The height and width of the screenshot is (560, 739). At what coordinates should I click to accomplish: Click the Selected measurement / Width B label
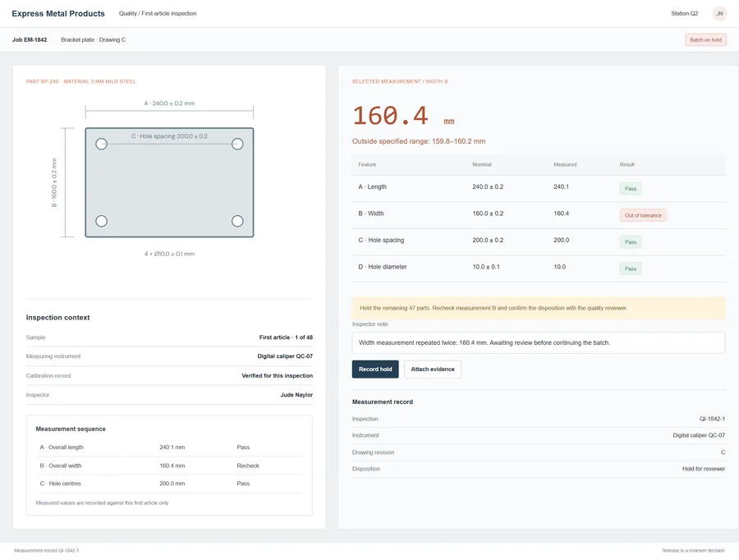point(400,81)
